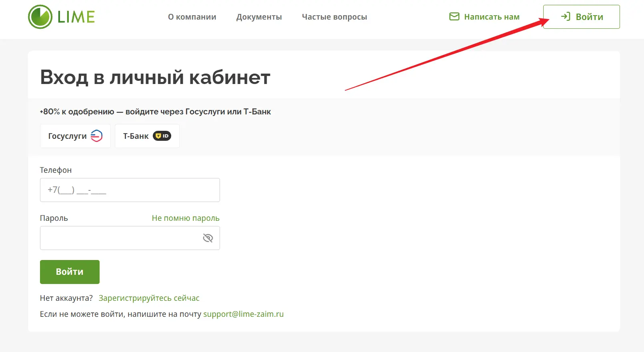Click the Вход в личный кабинет heading
644x352 pixels.
tap(155, 77)
